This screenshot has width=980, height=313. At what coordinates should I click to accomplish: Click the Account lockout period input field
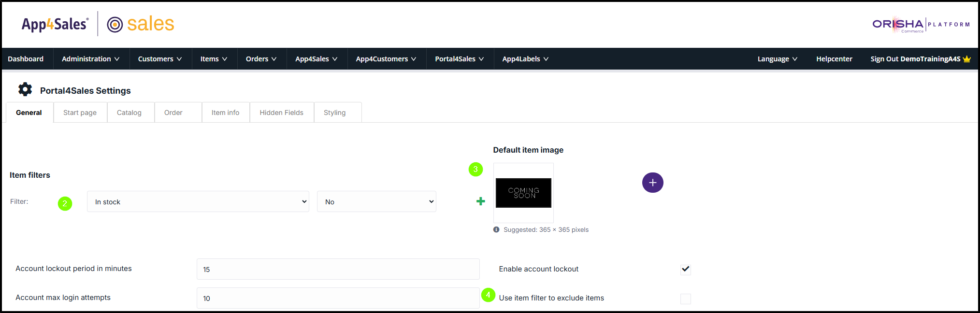pyautogui.click(x=338, y=269)
